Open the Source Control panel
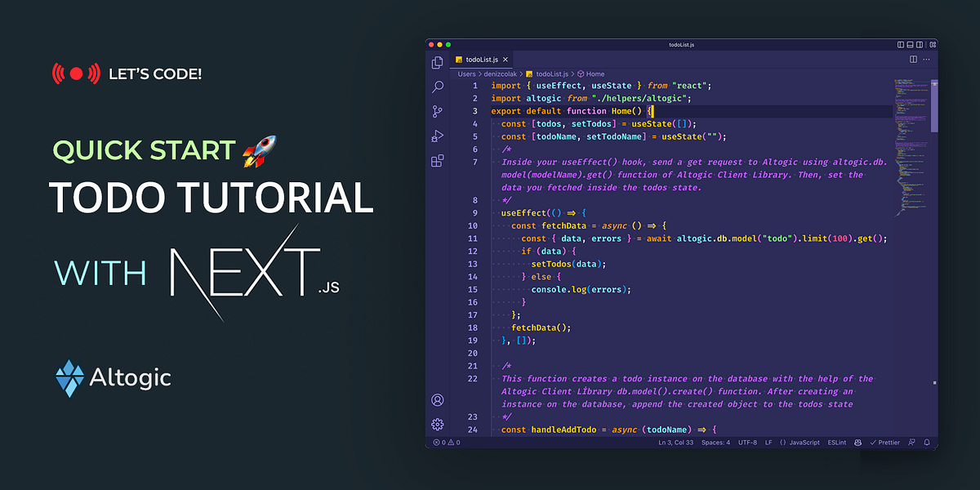This screenshot has height=490, width=980. click(437, 111)
